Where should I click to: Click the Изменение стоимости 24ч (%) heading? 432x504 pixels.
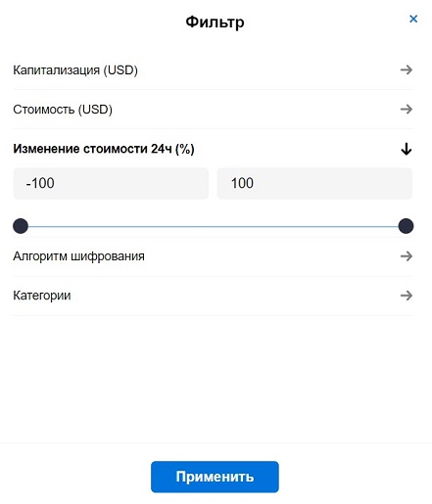coord(104,149)
